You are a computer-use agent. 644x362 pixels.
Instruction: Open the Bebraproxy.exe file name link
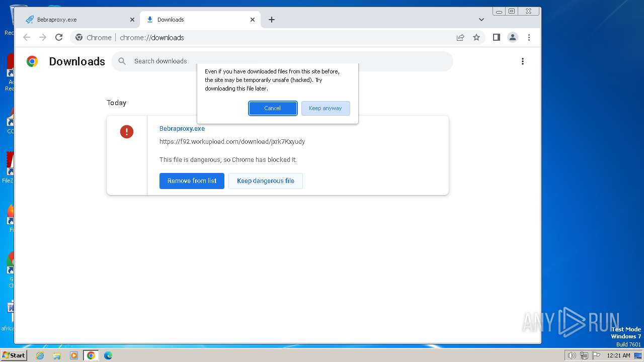click(x=182, y=129)
